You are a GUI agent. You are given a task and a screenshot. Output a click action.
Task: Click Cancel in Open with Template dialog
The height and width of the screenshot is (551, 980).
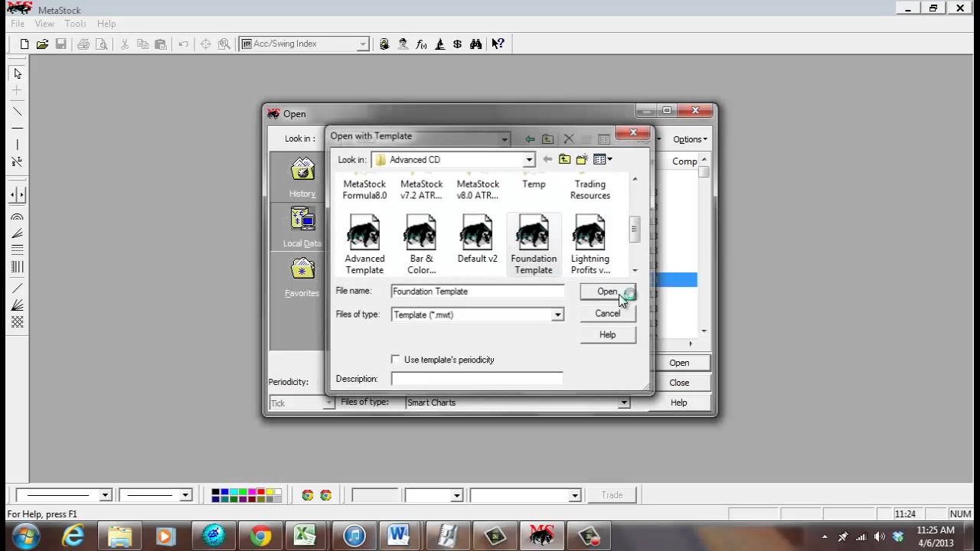click(608, 313)
